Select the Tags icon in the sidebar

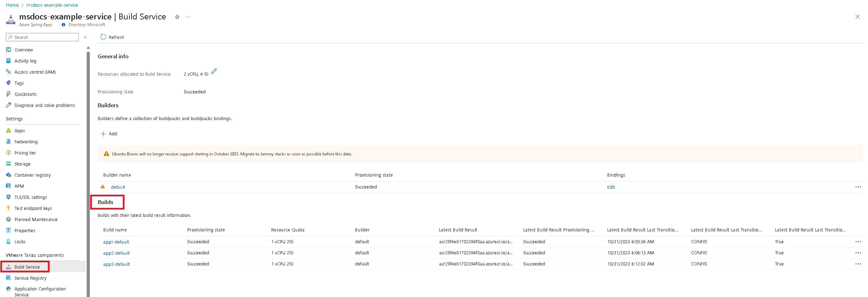tap(9, 83)
